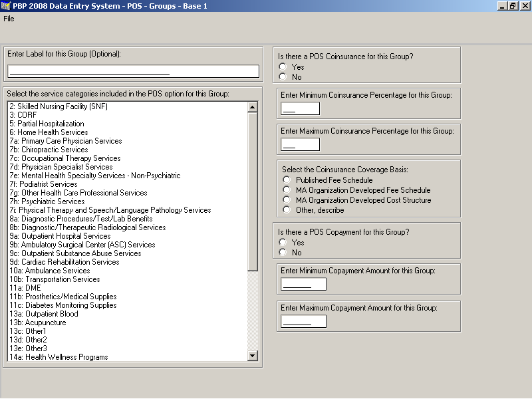Restore down the PBP window

[513, 6]
